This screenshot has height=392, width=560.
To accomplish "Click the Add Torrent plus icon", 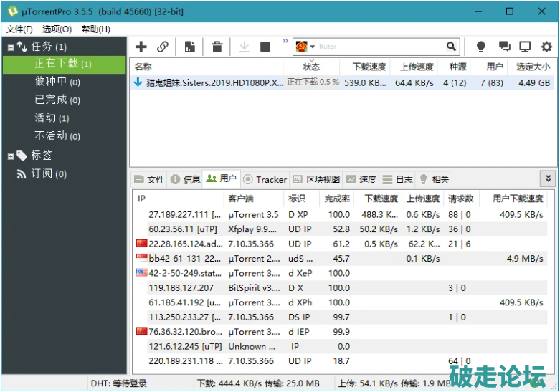I will click(x=141, y=47).
